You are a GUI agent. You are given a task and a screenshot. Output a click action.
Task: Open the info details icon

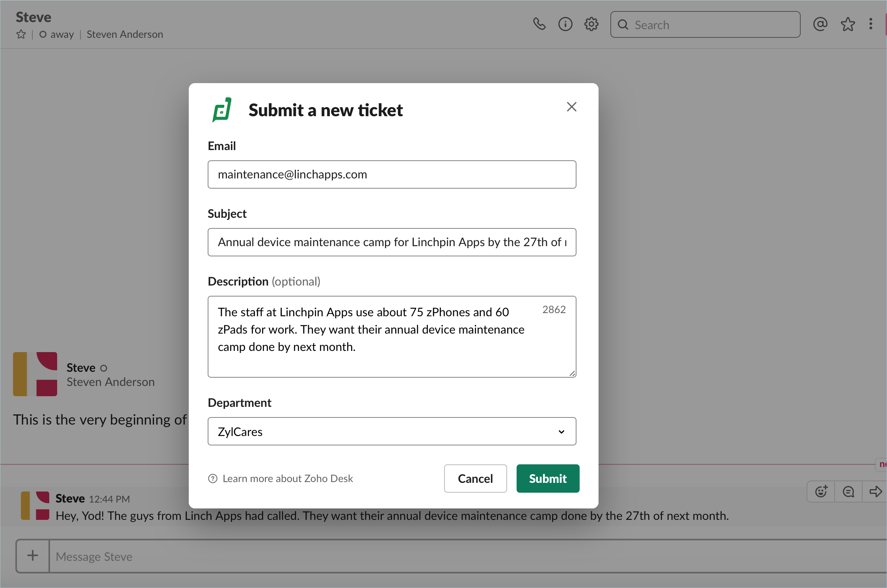565,24
